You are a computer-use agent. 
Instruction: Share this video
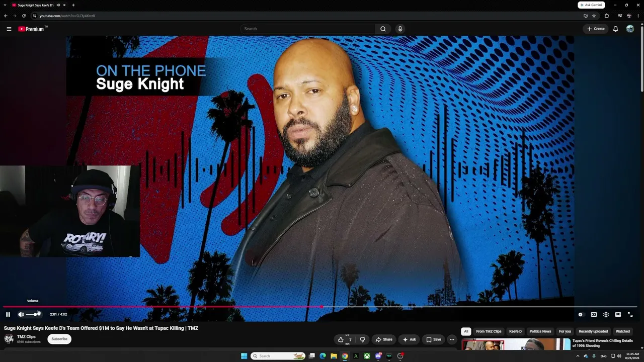pos(384,339)
